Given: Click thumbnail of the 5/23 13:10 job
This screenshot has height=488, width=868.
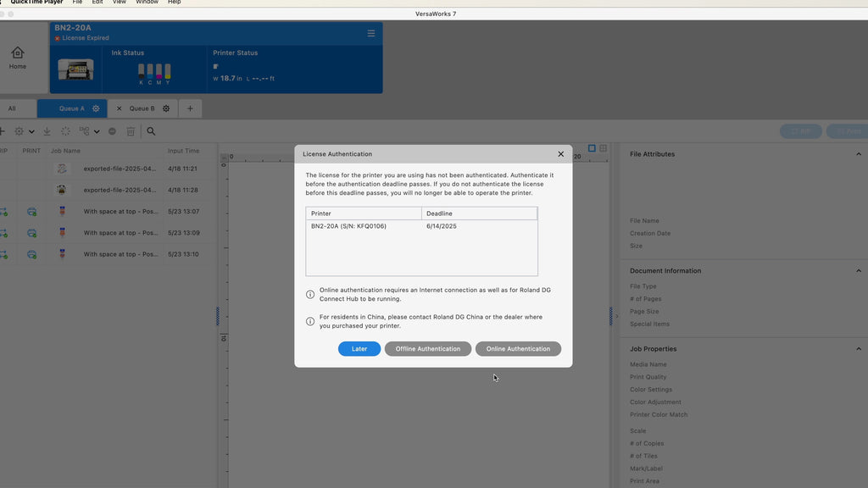Looking at the screenshot, I should pyautogui.click(x=62, y=254).
